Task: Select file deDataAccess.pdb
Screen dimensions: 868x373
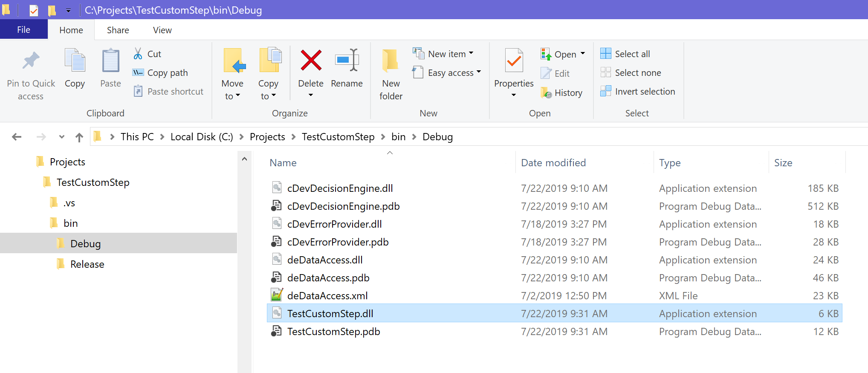Action: click(328, 278)
